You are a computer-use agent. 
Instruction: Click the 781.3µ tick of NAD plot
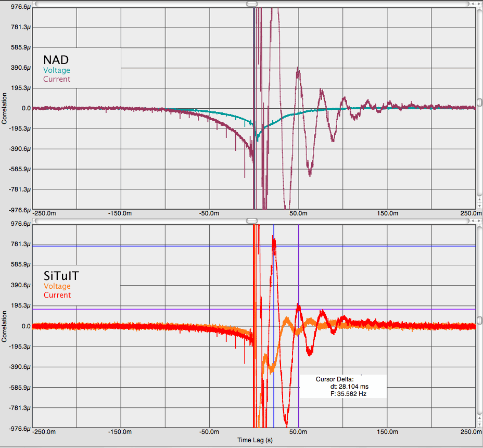21,27
